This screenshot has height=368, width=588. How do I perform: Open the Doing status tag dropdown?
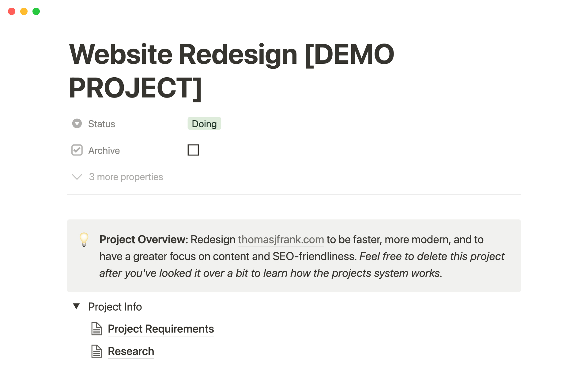[204, 124]
